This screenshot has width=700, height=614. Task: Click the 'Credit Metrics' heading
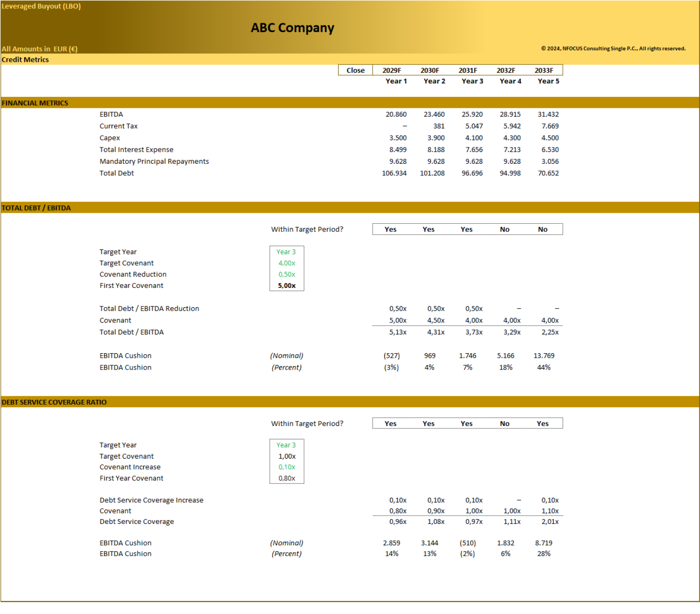pyautogui.click(x=25, y=59)
